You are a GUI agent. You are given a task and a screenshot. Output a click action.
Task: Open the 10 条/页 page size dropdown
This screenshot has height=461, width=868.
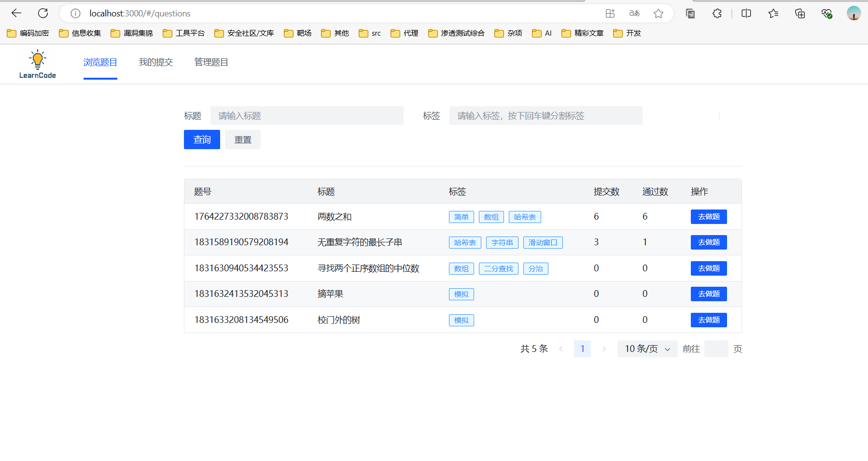647,349
